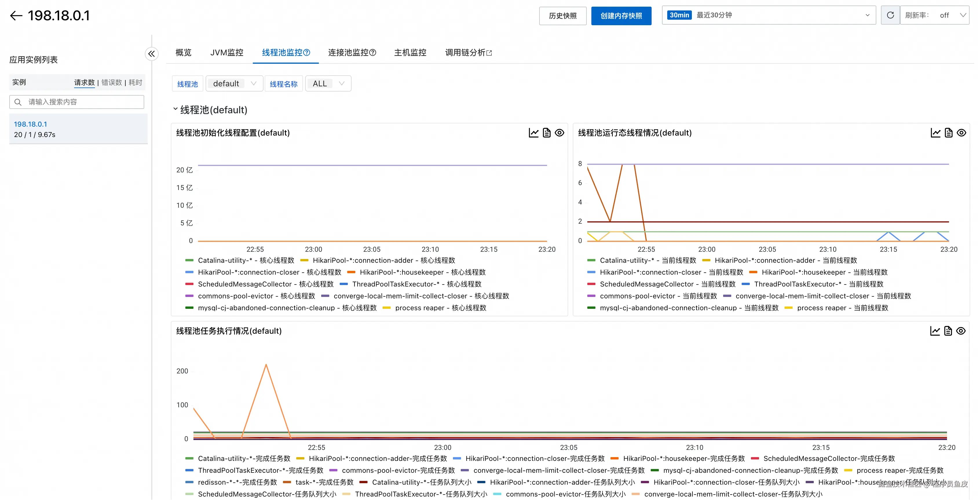Toggle eye icon on 线程池任务执行情况 panel

point(961,331)
